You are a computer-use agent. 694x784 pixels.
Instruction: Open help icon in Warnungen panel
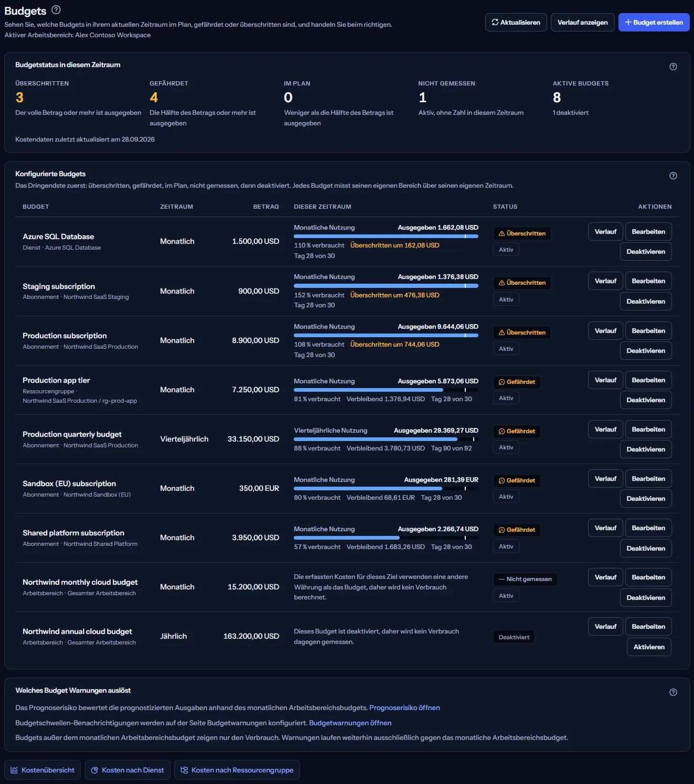[673, 692]
